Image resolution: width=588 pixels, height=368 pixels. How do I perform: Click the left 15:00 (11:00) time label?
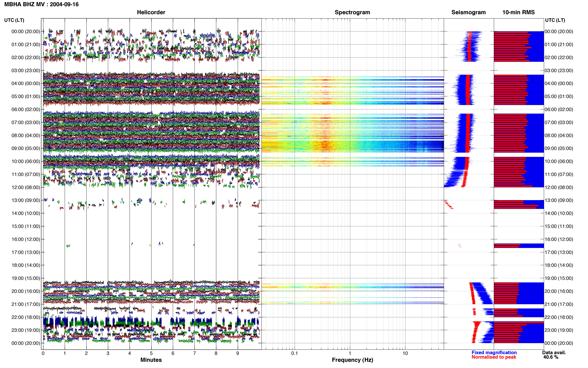click(x=26, y=226)
